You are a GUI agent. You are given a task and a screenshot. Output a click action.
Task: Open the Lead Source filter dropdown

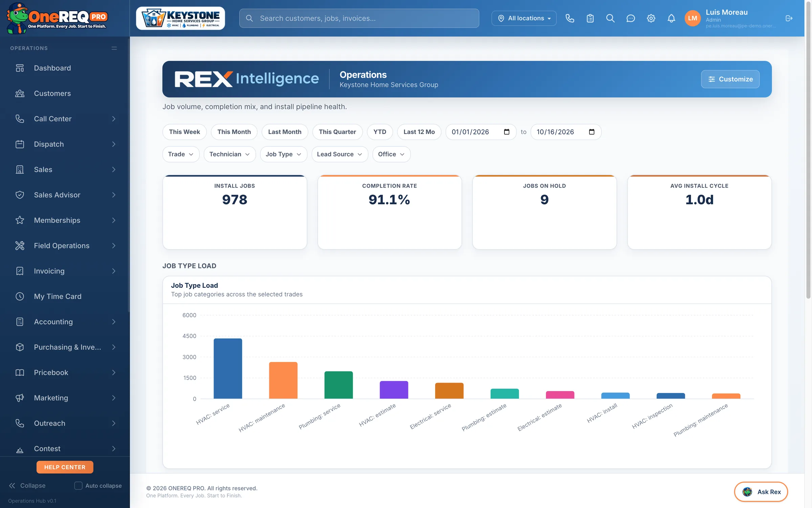(339, 154)
